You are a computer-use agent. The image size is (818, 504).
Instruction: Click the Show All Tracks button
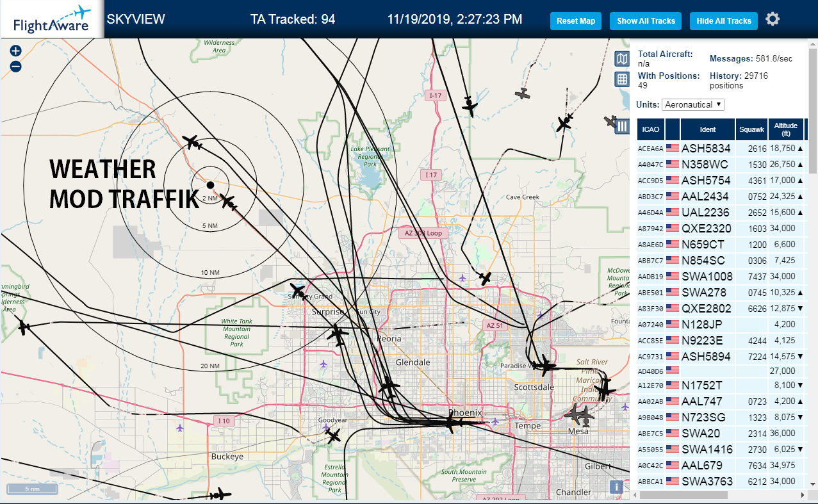[x=646, y=21]
